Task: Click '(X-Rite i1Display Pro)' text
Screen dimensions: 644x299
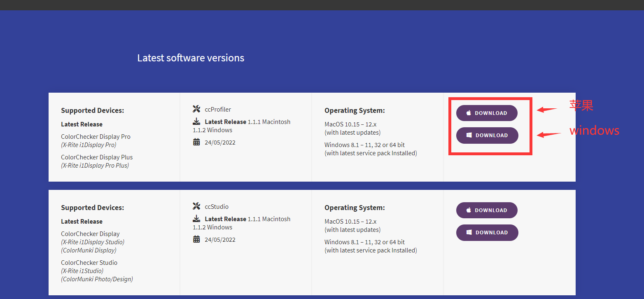Action: tap(89, 145)
